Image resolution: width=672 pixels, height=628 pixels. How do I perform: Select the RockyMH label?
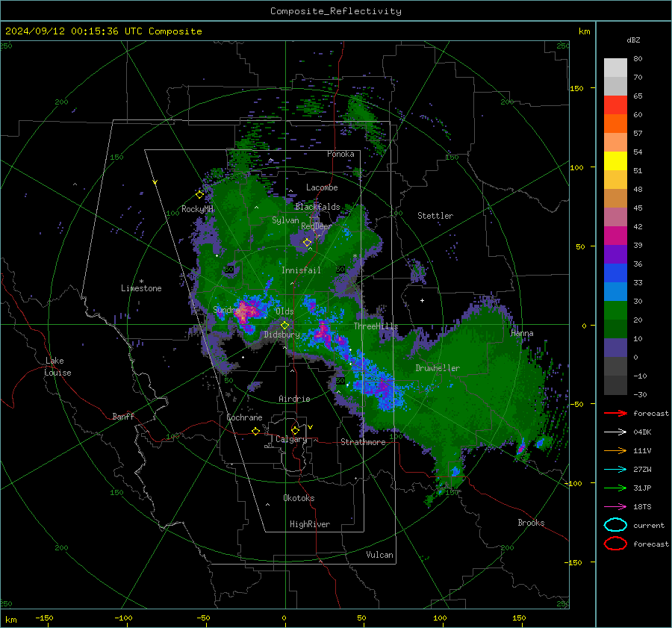coord(197,209)
